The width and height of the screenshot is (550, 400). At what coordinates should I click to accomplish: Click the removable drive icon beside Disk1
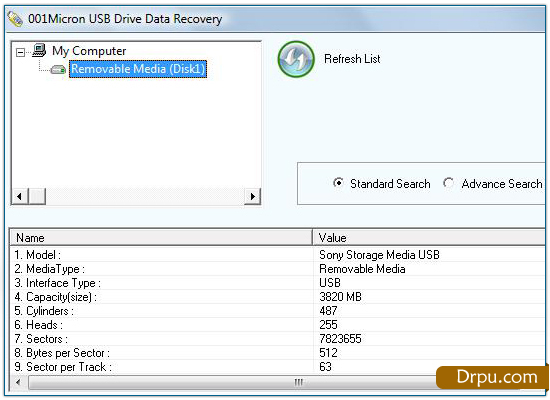(x=58, y=69)
